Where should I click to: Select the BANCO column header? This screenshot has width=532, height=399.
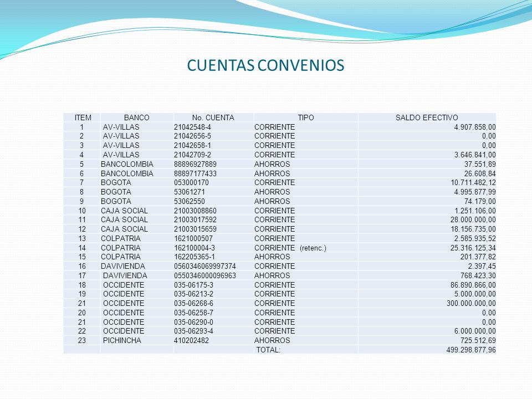click(x=136, y=117)
